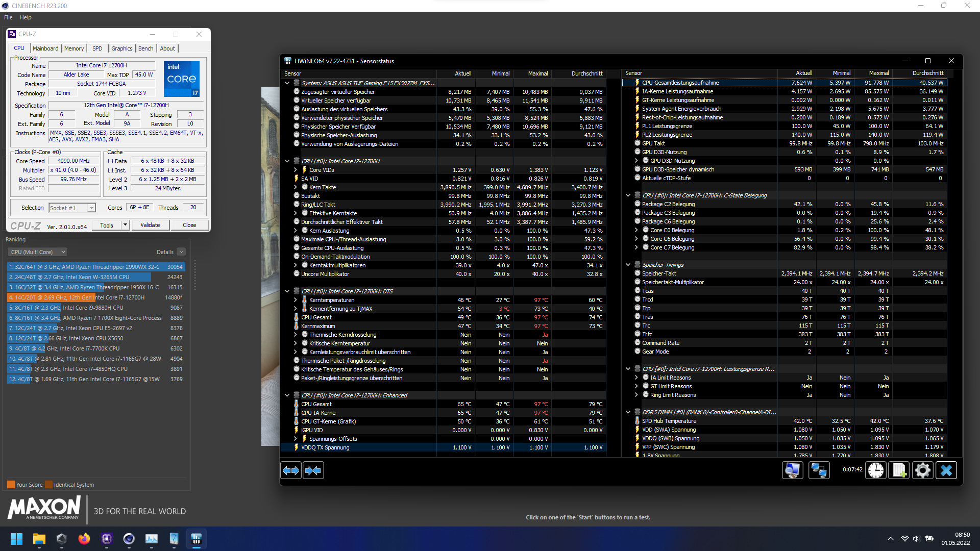Screen dimensions: 980x551
Task: Toggle the ranking Details arrow button
Action: click(181, 252)
